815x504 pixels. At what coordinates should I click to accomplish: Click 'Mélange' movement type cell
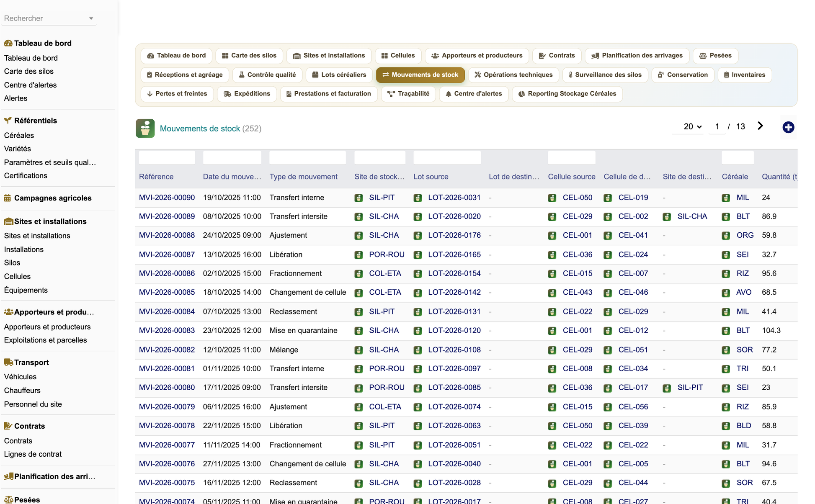[x=284, y=350]
